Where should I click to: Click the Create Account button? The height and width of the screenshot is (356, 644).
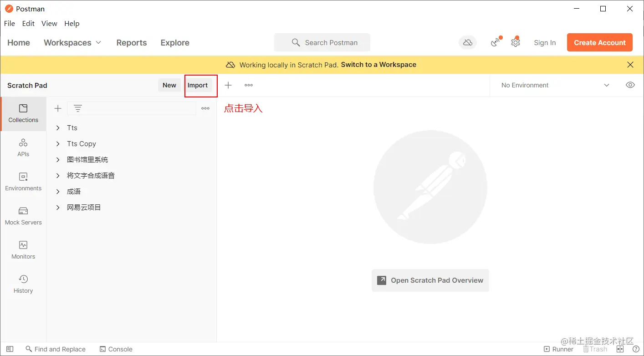(600, 42)
